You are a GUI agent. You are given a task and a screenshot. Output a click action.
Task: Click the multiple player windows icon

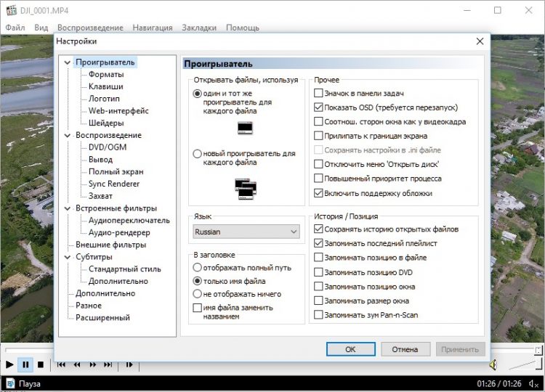pyautogui.click(x=245, y=189)
